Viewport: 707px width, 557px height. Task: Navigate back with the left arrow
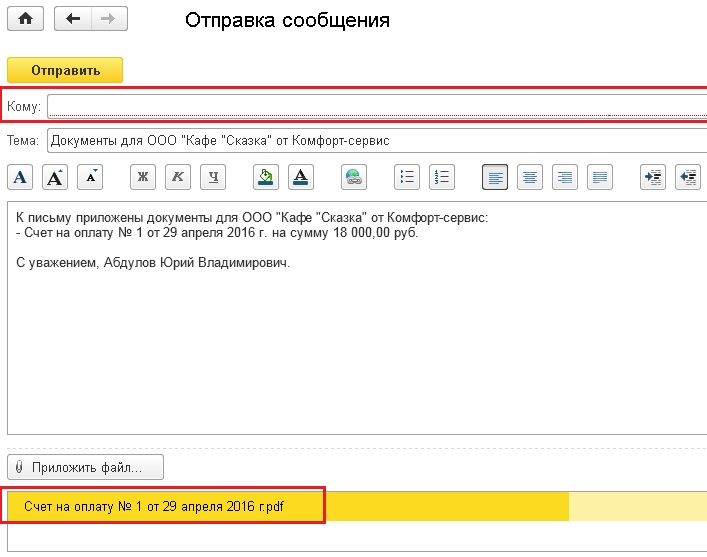73,18
